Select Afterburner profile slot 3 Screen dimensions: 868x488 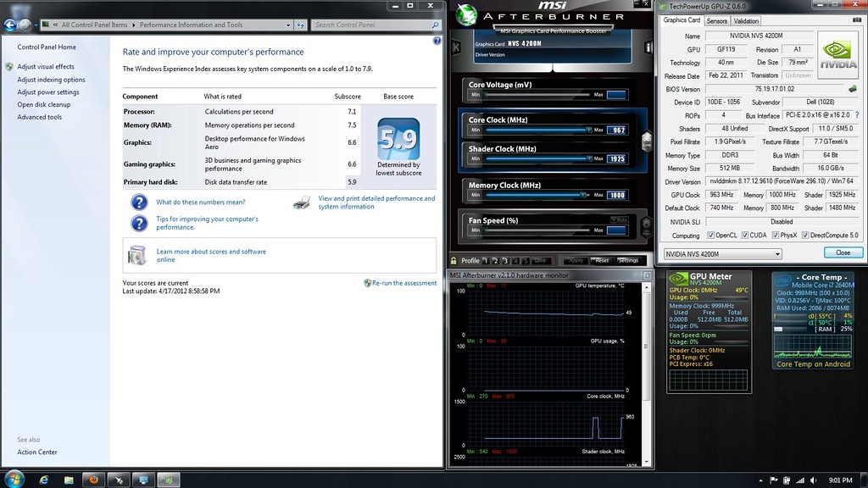click(505, 261)
